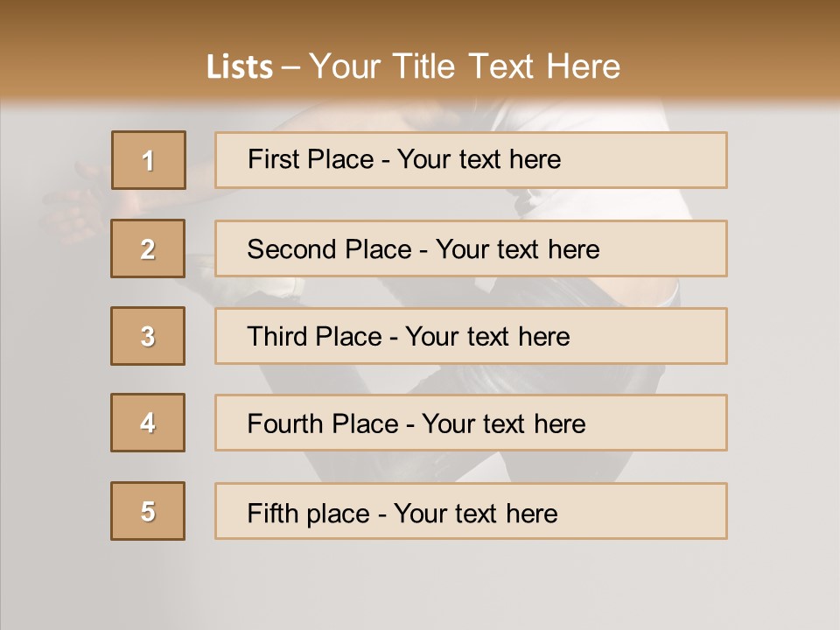The height and width of the screenshot is (630, 840).
Task: Click the word First in list
Action: (269, 159)
